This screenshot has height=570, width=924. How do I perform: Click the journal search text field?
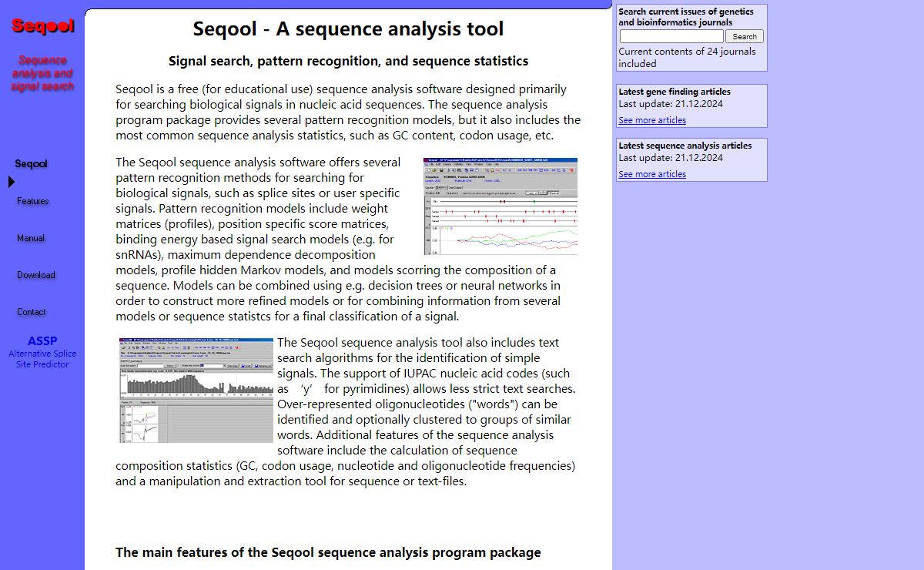pyautogui.click(x=671, y=36)
